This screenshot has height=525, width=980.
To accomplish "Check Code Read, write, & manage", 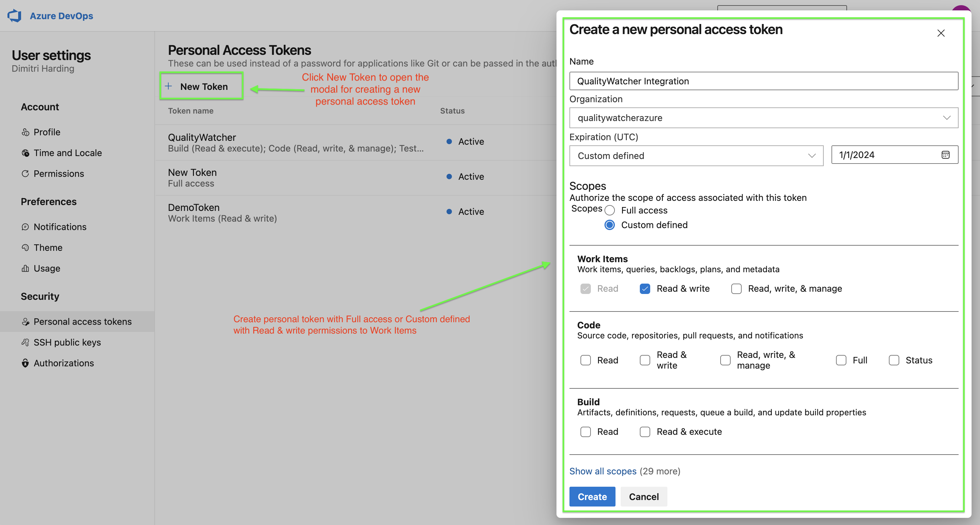I will click(x=725, y=360).
